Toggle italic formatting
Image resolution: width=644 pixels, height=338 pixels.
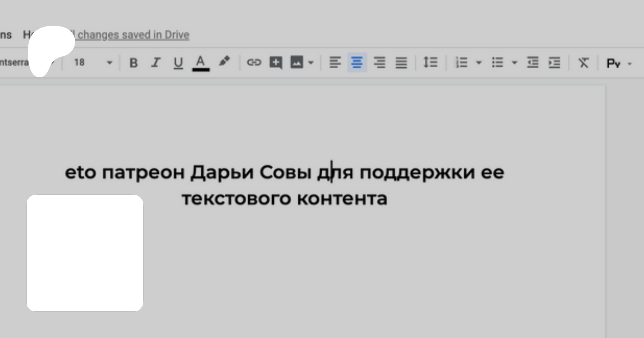(x=156, y=63)
